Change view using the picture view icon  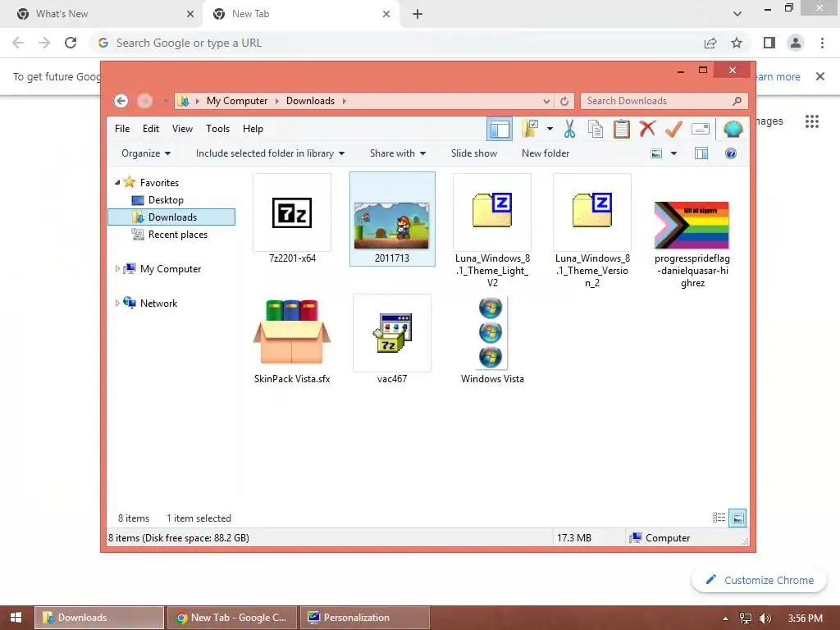coord(656,153)
